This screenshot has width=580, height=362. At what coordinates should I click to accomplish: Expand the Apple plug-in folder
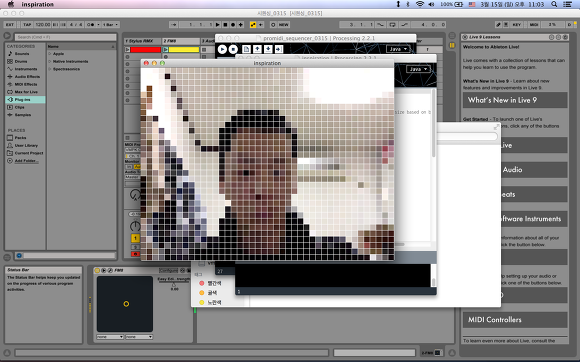(50, 54)
